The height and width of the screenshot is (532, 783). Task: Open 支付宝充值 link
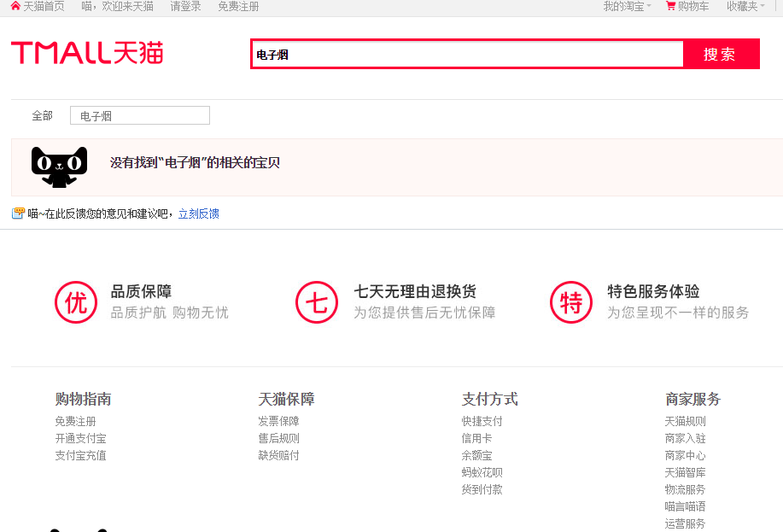[80, 455]
